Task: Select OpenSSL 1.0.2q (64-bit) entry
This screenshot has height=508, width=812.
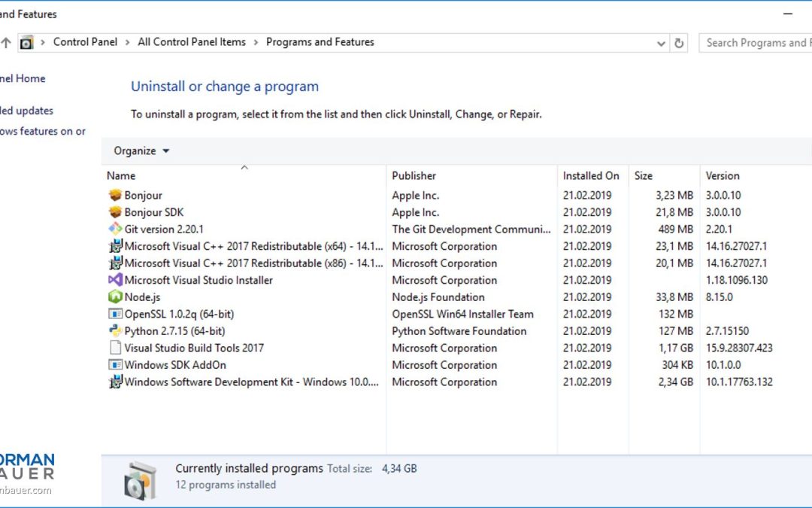Action: pyautogui.click(x=179, y=314)
